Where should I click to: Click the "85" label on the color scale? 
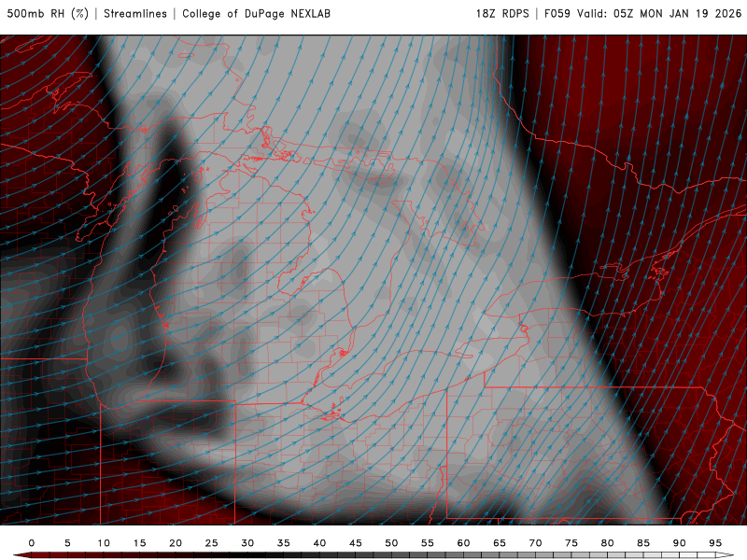tap(643, 543)
